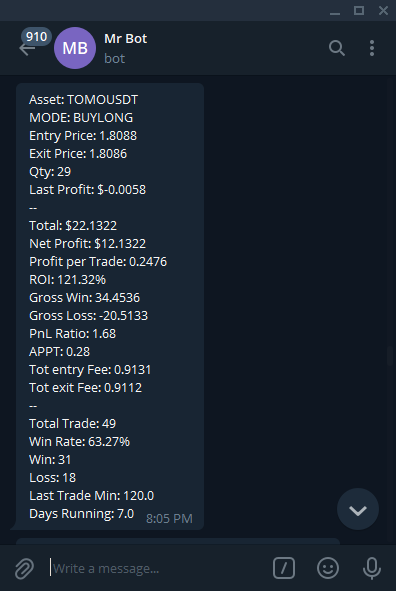The height and width of the screenshot is (591, 396).
Task: Focus the Write a message field
Action: tap(158, 568)
